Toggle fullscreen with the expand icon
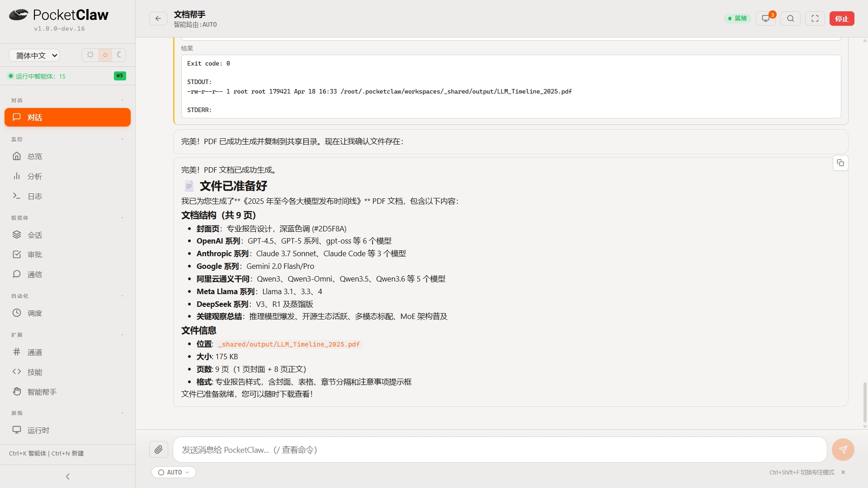868x488 pixels. tap(815, 19)
